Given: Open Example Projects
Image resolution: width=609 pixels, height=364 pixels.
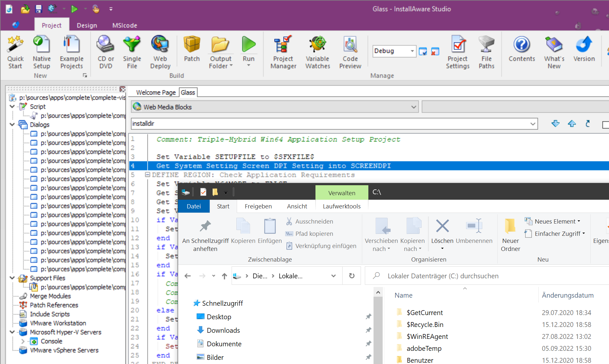Looking at the screenshot, I should pyautogui.click(x=71, y=52).
